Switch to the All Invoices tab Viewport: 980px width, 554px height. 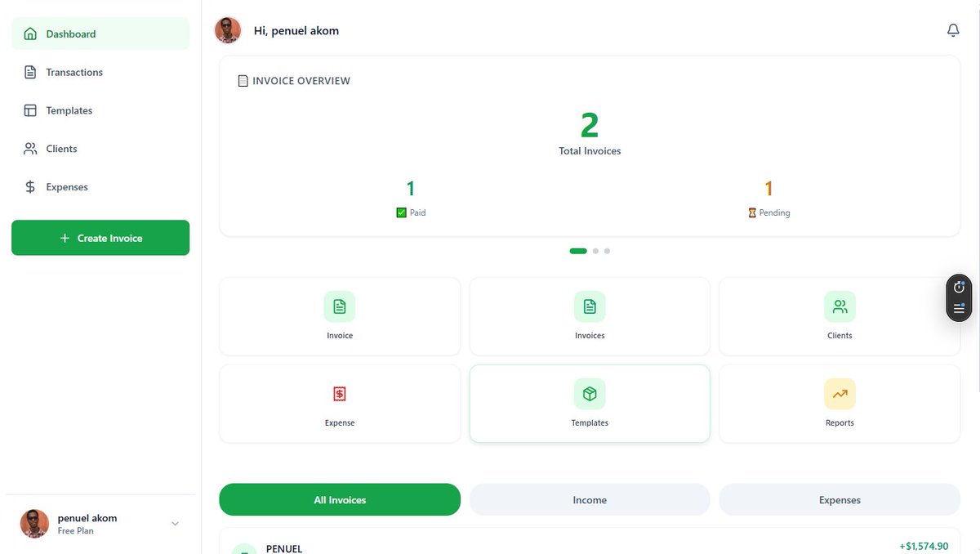(340, 499)
